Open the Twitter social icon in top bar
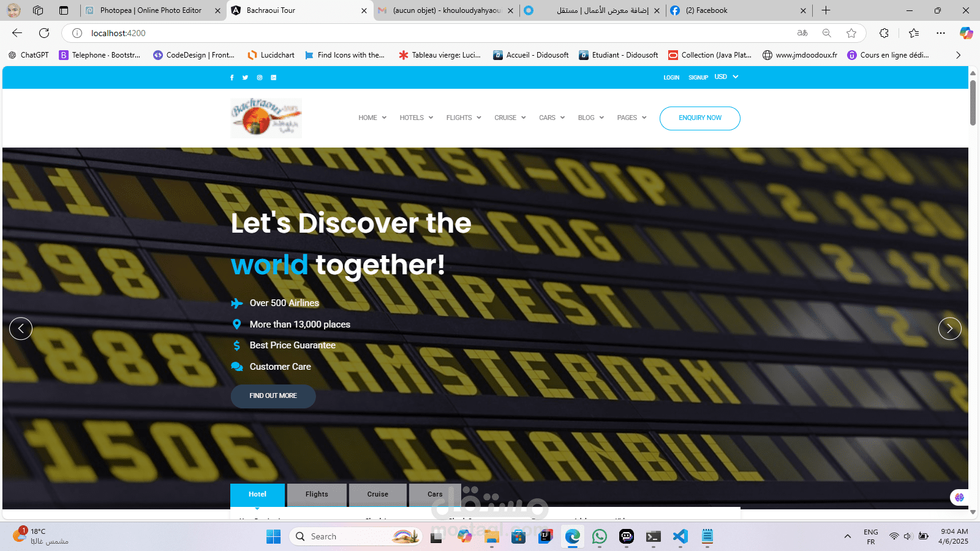Screen dimensions: 980x551 pyautogui.click(x=245, y=78)
